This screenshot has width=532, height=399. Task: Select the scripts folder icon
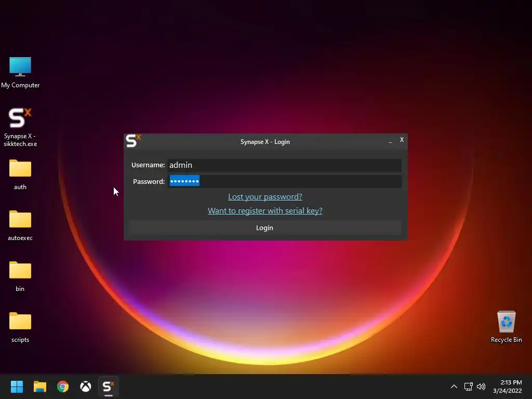[x=20, y=327]
